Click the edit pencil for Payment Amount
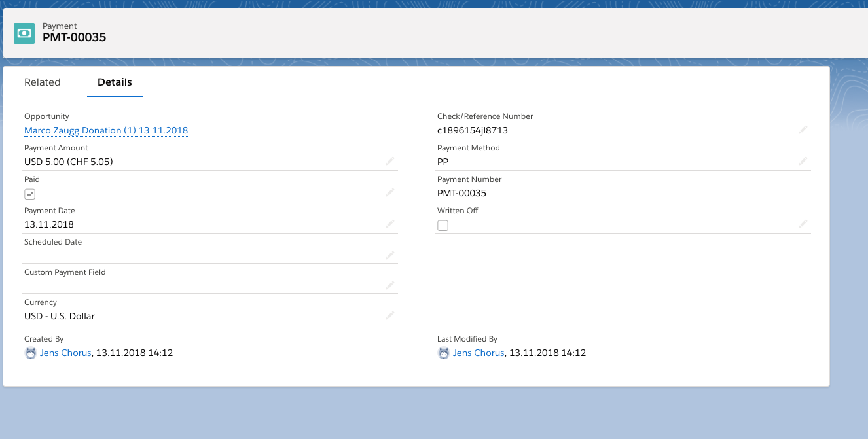Viewport: 868px width, 439px height. pyautogui.click(x=390, y=161)
